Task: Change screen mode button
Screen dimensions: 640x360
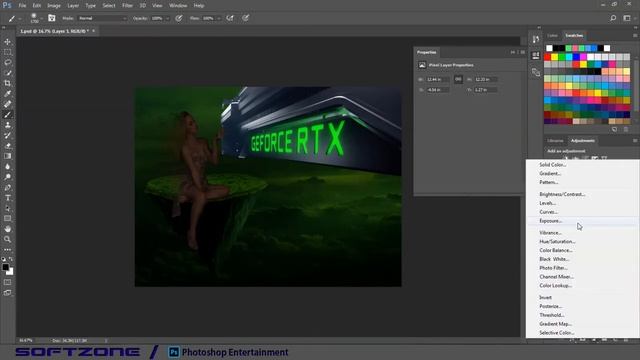Action: (x=7, y=293)
